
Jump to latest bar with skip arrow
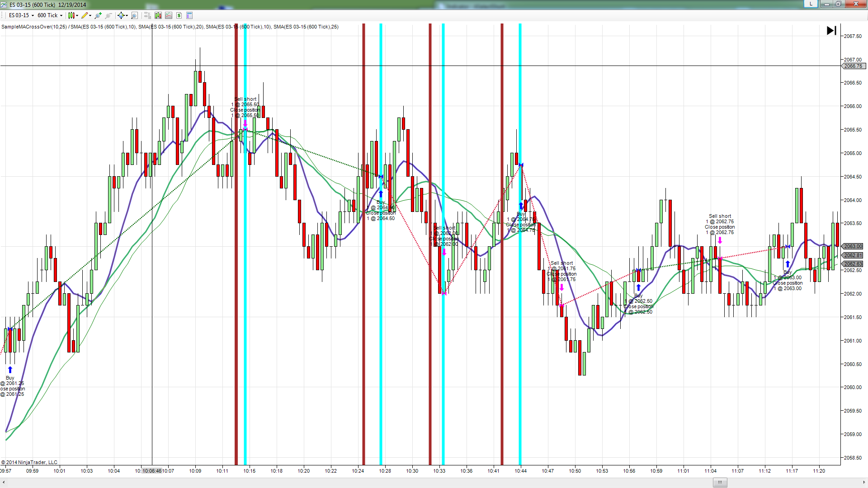click(831, 31)
